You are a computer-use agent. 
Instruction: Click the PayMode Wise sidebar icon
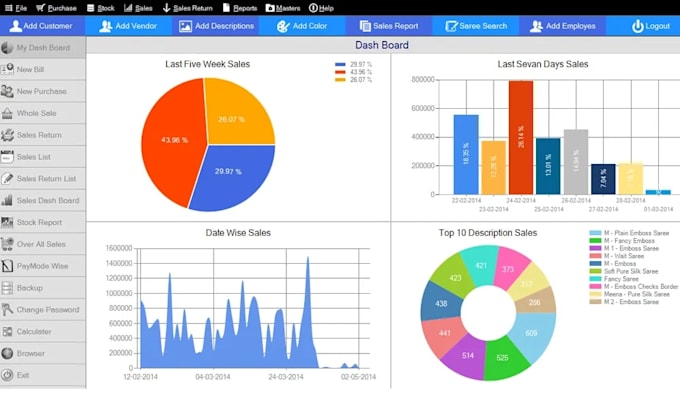click(7, 266)
